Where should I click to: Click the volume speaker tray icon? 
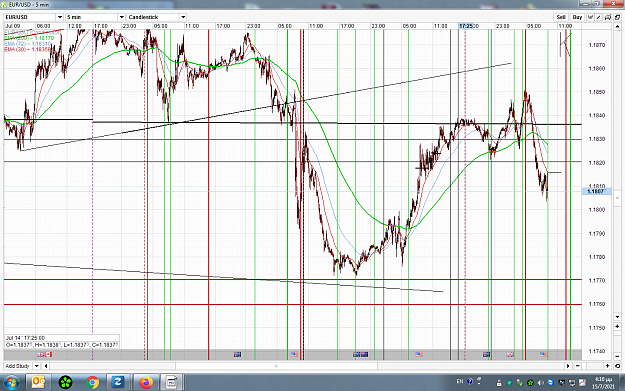(x=541, y=383)
